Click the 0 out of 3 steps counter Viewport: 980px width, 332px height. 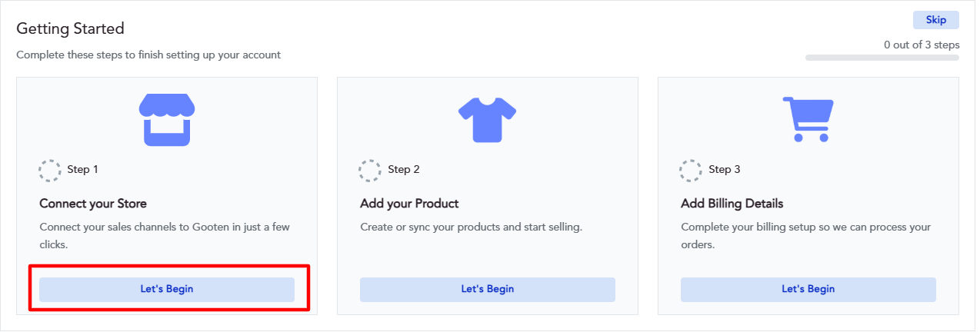(x=922, y=45)
